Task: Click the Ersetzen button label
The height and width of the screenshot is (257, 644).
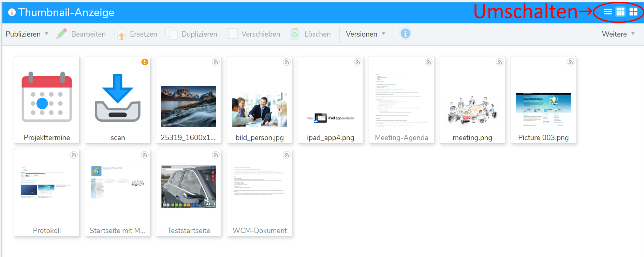Action: coord(144,34)
